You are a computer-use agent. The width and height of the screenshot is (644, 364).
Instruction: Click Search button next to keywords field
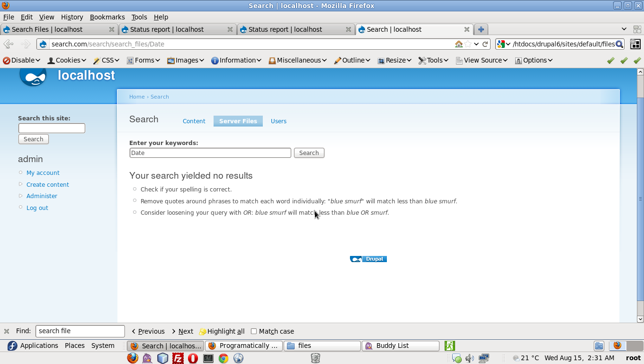[309, 153]
